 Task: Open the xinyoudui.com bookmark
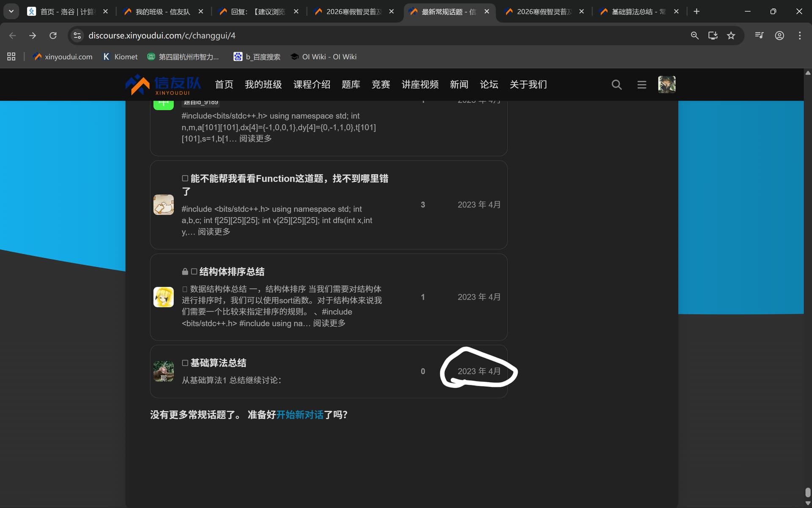pos(63,56)
